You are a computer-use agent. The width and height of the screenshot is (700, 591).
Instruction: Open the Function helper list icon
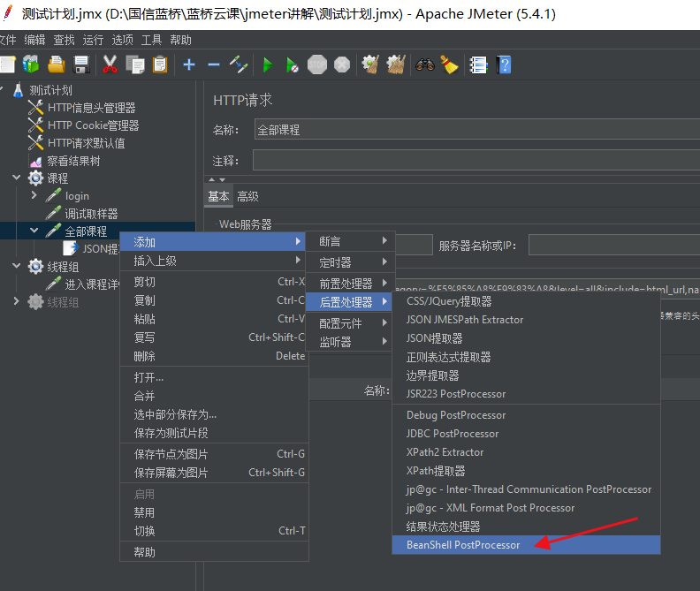click(478, 65)
